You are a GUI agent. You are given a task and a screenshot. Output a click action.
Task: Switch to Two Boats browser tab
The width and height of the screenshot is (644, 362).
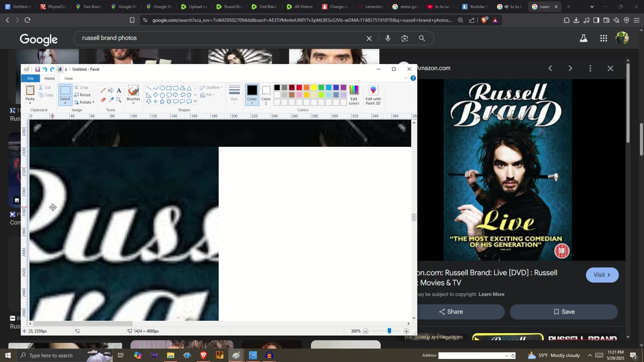pos(88,7)
